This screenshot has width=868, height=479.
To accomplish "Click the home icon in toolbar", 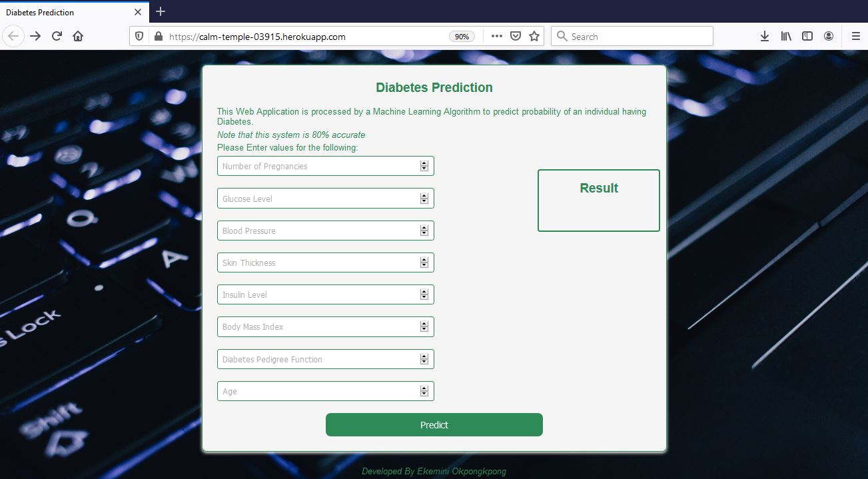I will click(x=78, y=36).
